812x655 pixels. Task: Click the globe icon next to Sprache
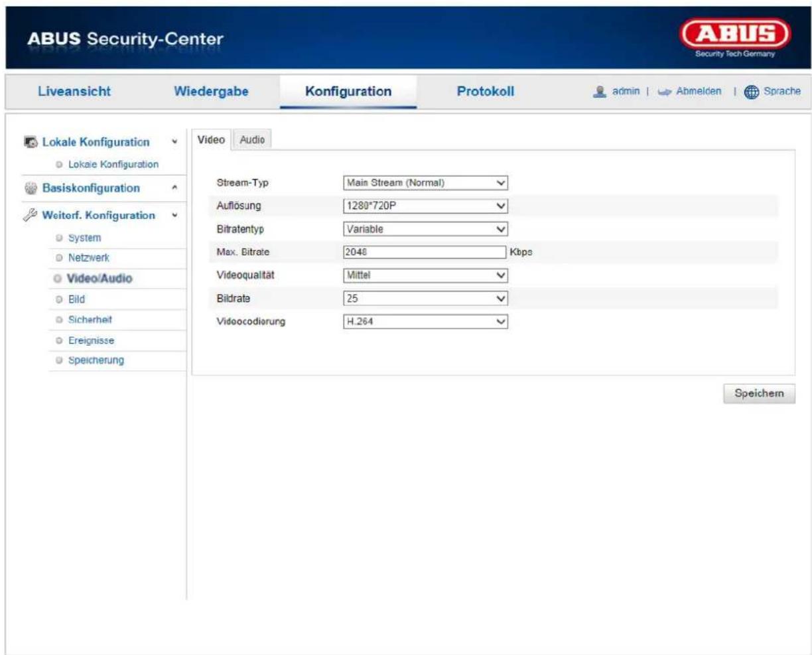click(x=751, y=92)
